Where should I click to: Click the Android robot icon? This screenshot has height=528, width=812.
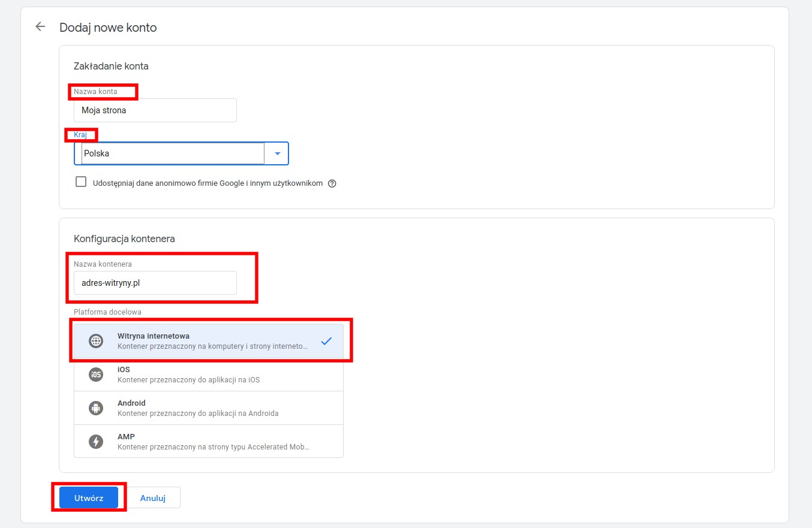click(96, 408)
